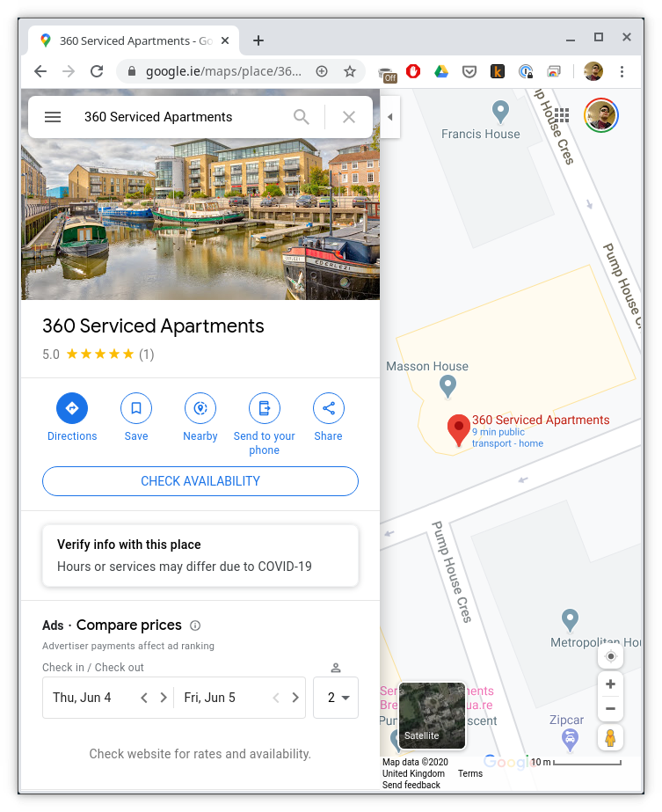
Task: Search Nearby places icon
Action: click(200, 408)
